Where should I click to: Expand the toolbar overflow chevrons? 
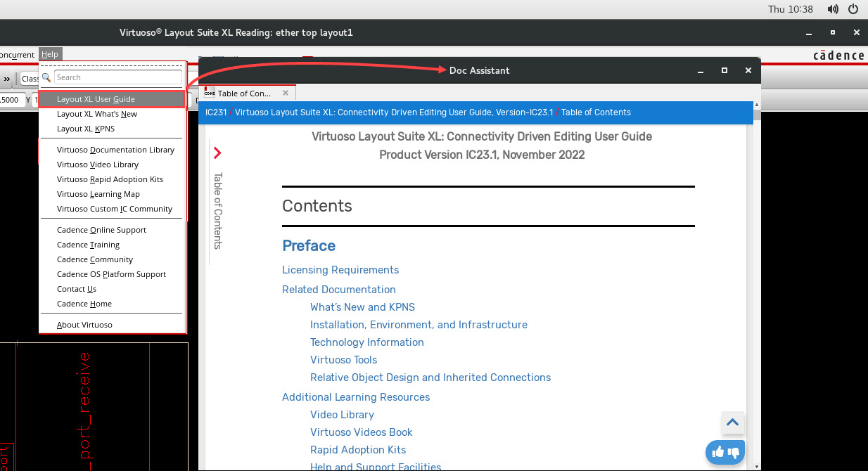point(7,79)
